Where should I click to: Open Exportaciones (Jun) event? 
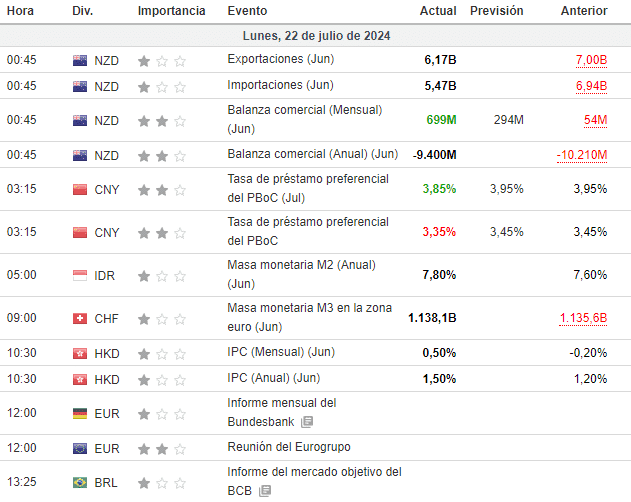pyautogui.click(x=280, y=60)
